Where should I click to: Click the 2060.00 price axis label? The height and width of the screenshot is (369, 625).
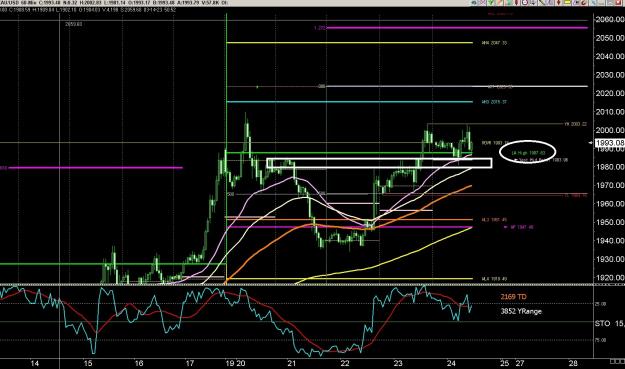coord(610,19)
